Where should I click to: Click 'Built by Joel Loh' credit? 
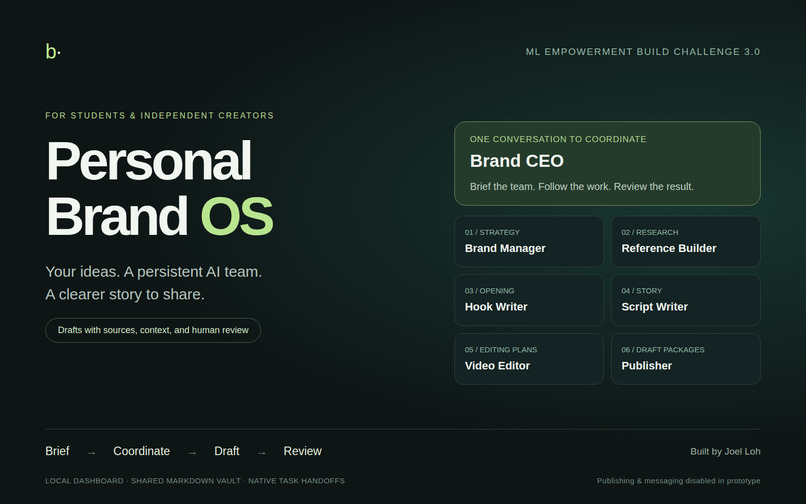pyautogui.click(x=725, y=452)
